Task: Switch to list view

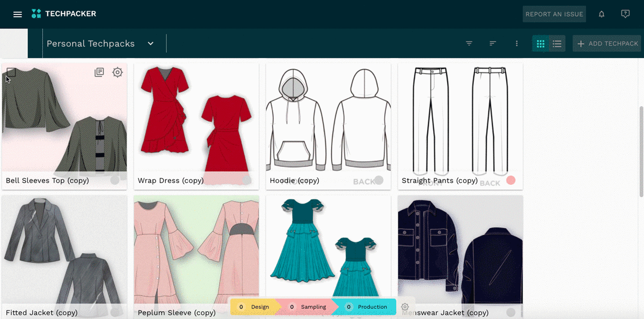Action: [x=557, y=44]
